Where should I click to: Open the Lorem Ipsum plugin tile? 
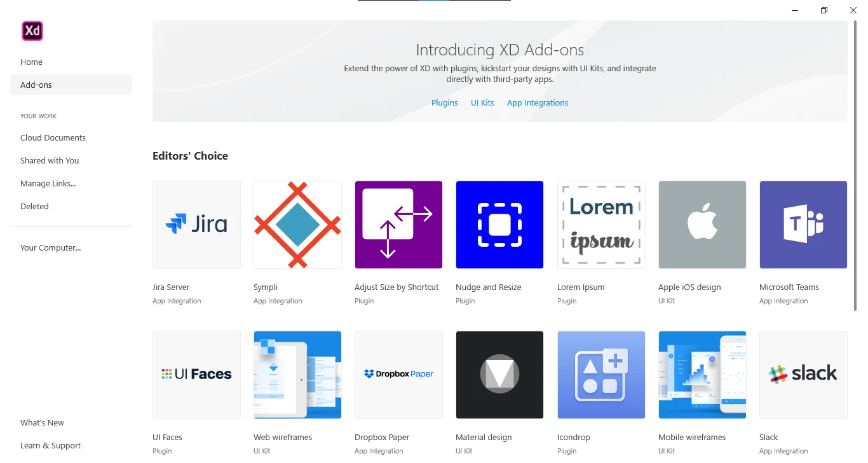click(x=601, y=225)
